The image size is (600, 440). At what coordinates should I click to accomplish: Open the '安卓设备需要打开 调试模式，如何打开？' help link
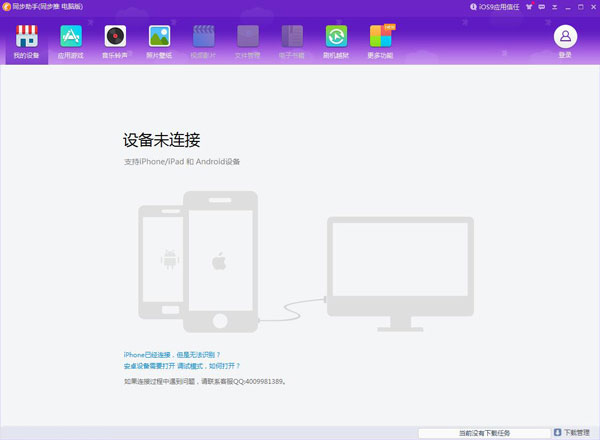[x=182, y=366]
